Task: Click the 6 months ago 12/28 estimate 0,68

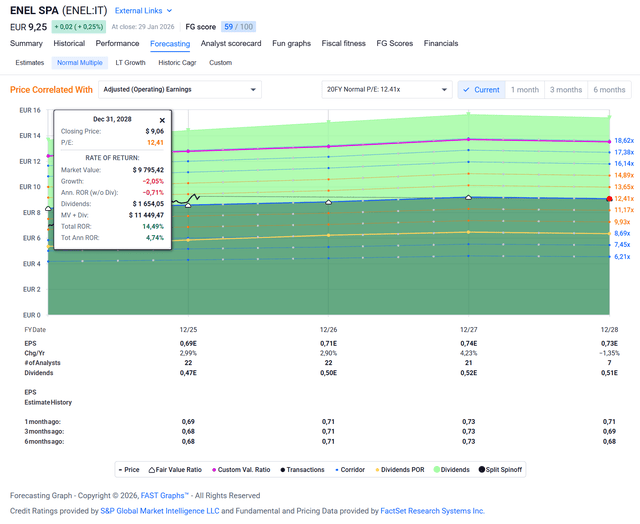Action: tap(609, 442)
